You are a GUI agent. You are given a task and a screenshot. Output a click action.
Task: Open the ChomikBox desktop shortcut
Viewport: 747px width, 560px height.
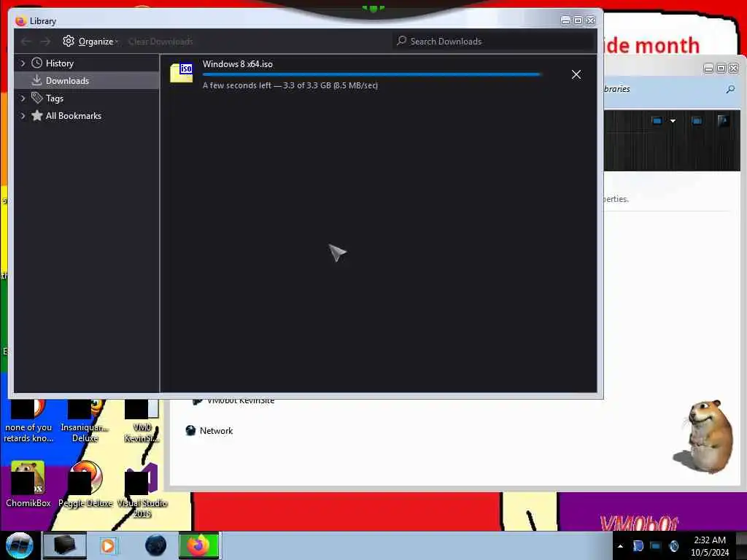[28, 484]
